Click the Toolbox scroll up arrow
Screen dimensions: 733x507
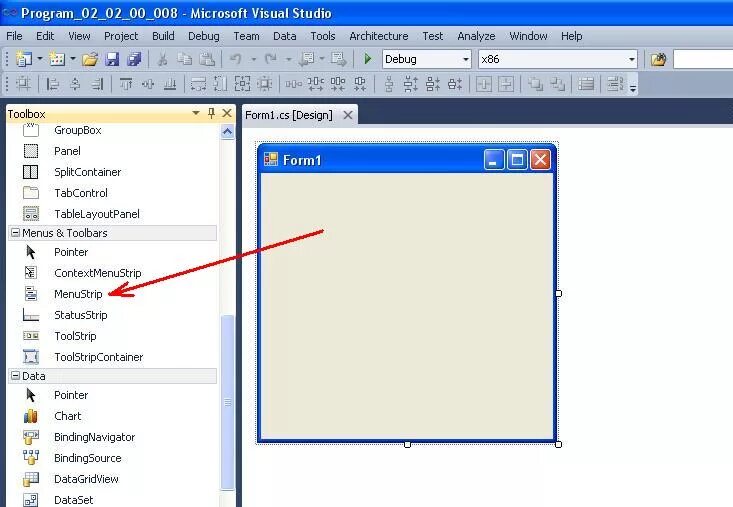click(227, 132)
